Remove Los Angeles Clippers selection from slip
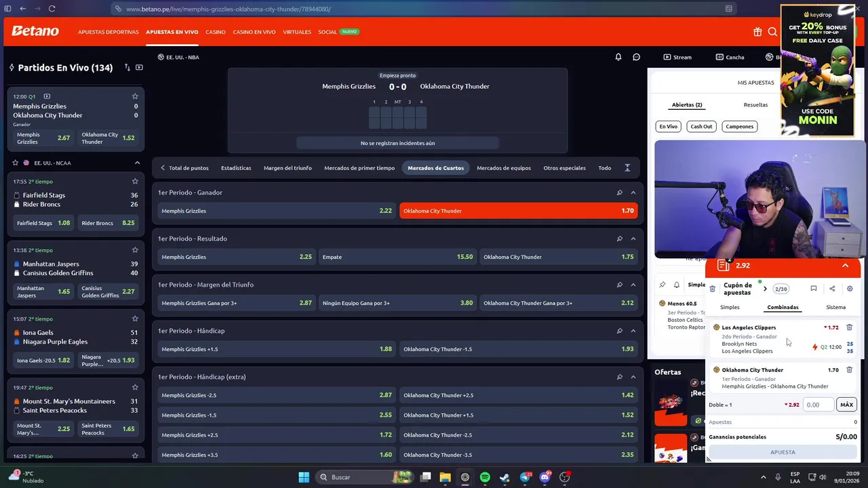This screenshot has height=488, width=868. coord(849,327)
